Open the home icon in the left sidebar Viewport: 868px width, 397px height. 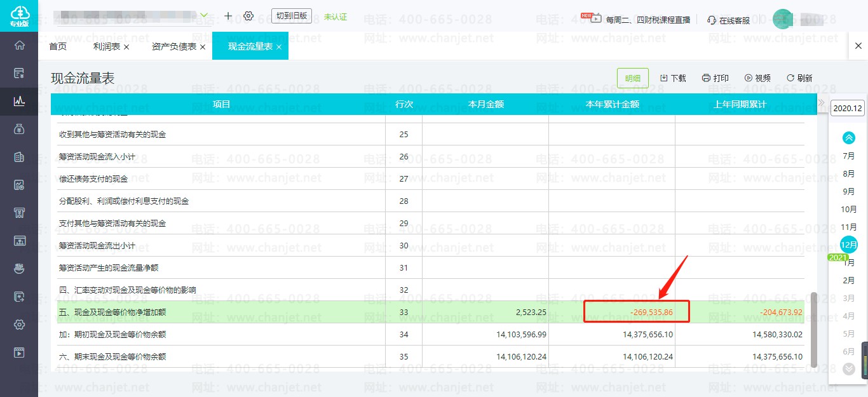(x=19, y=45)
